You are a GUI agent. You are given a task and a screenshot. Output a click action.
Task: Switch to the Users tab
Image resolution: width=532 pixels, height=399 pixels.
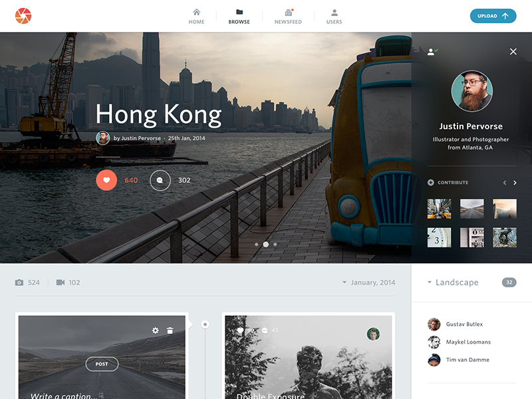pos(334,17)
